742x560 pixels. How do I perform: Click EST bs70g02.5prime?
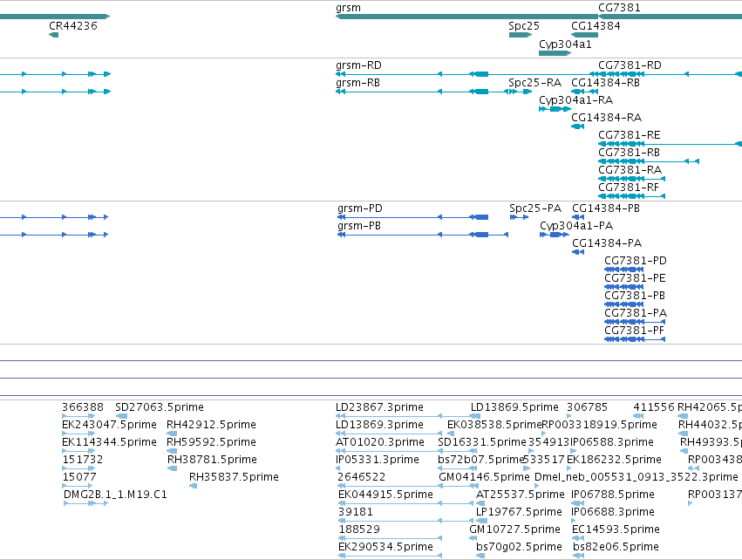pos(519,548)
